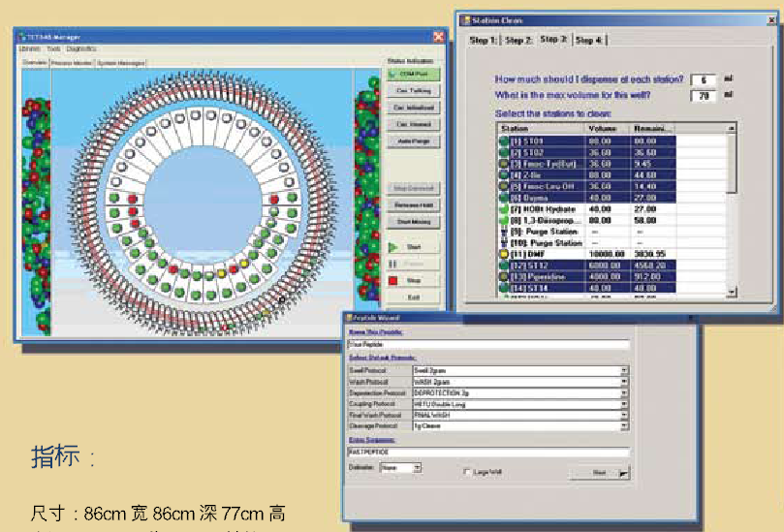784x532 pixels.
Task: Click the green icon of [8] 1,3-Diisoprop row
Action: (504, 221)
